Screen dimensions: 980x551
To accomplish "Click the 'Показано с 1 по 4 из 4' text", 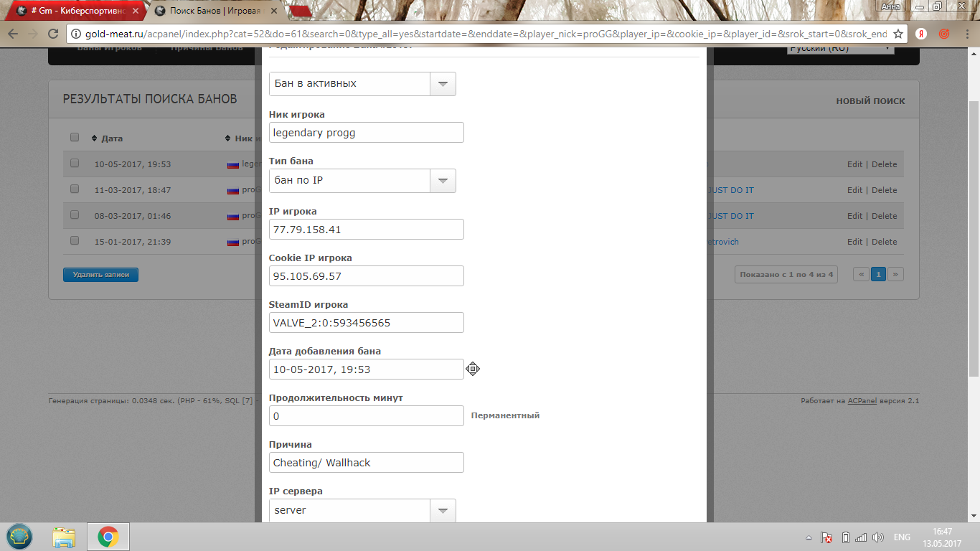I will click(786, 274).
